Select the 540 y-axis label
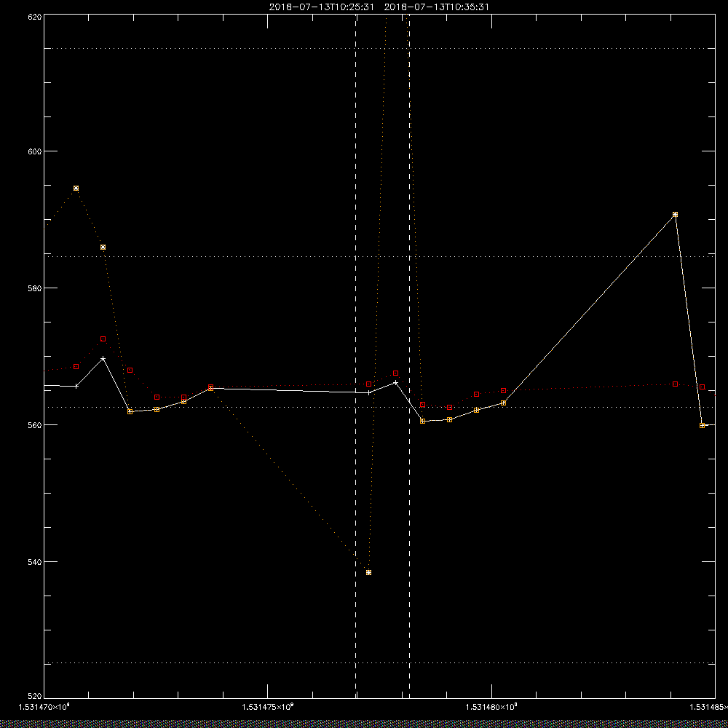Screen dimensions: 728x728 pos(35,562)
